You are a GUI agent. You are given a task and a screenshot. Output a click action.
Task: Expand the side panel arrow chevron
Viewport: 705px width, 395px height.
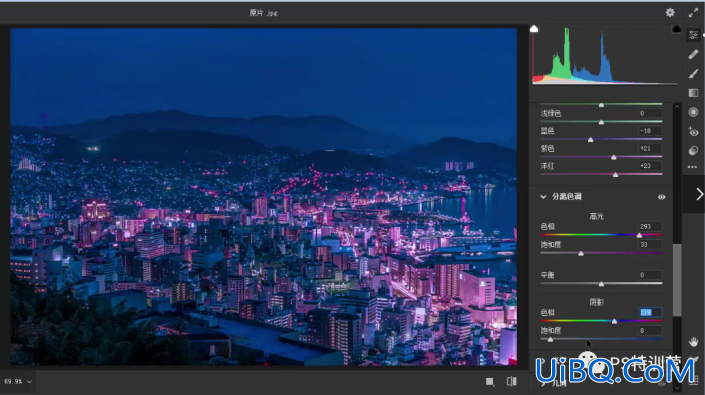coord(699,194)
